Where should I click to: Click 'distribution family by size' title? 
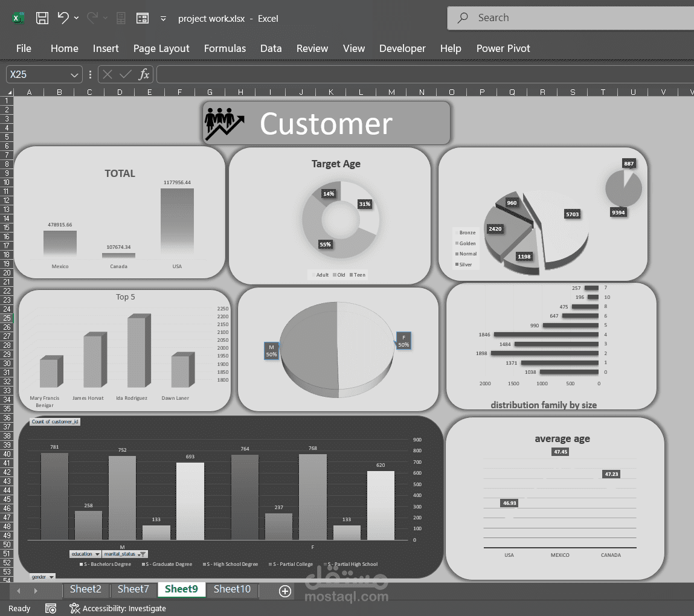(544, 405)
